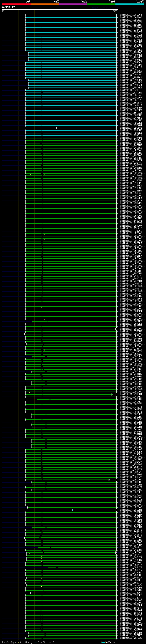The image size is (146, 644).
Task: Select label UniRef100_Q963B7
Action: (131, 379)
